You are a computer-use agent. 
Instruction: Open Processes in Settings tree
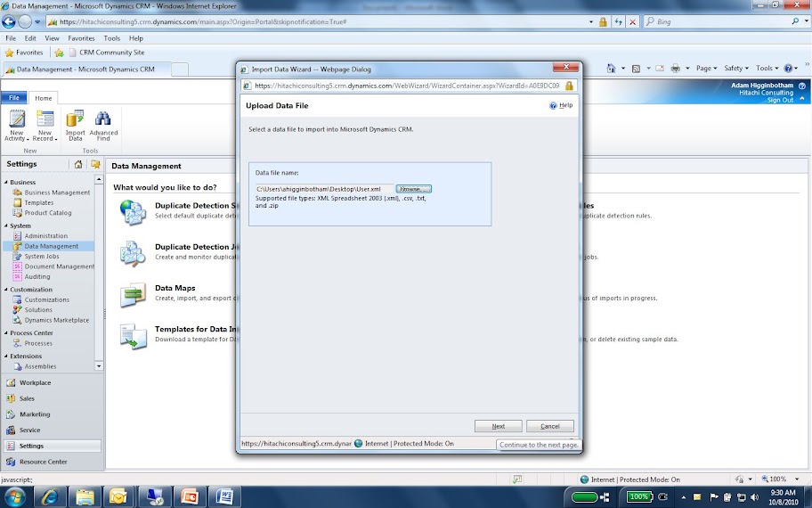point(38,344)
